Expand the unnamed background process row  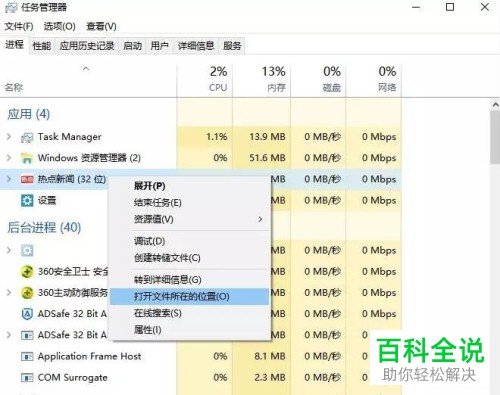coord(9,250)
